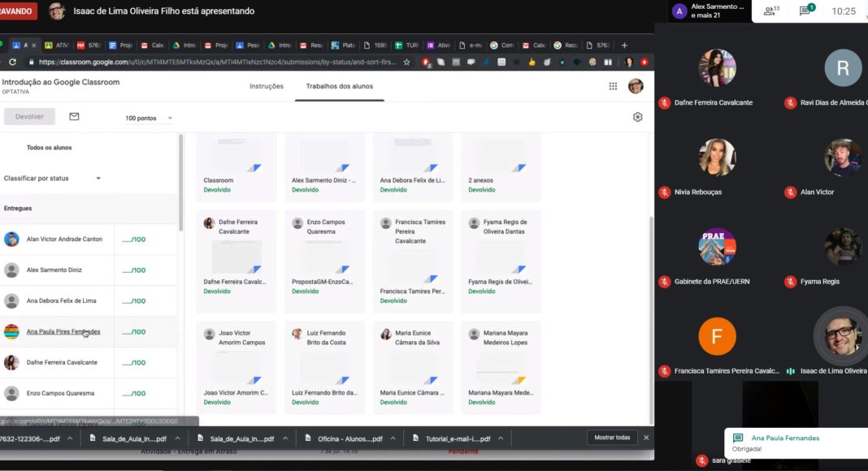Click the site lock icon in address bar
This screenshot has width=868, height=471.
pyautogui.click(x=32, y=62)
